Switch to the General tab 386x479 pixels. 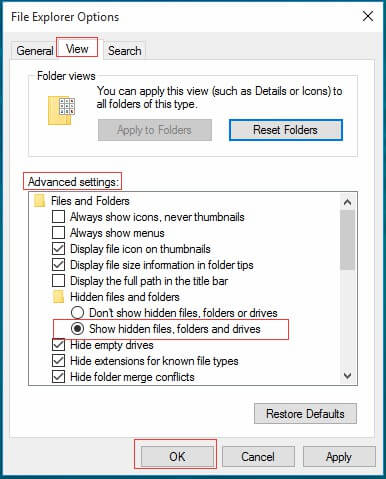tap(35, 51)
